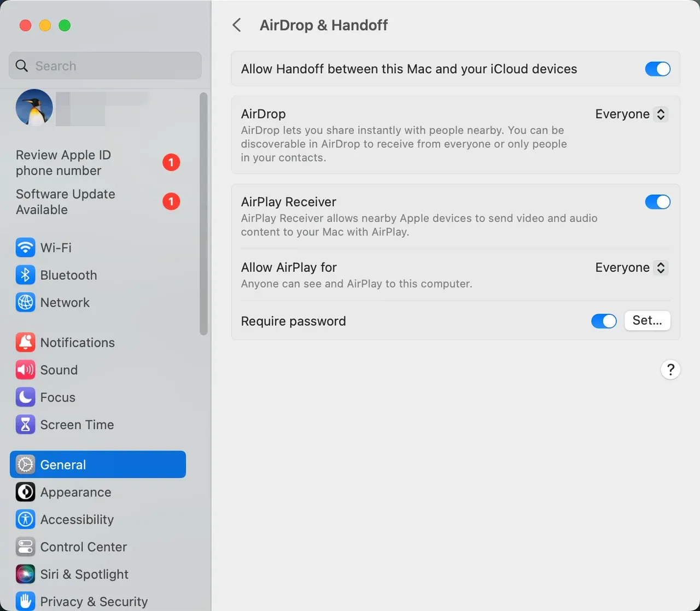Click the Accessibility icon in sidebar
The width and height of the screenshot is (700, 611).
[x=25, y=519]
